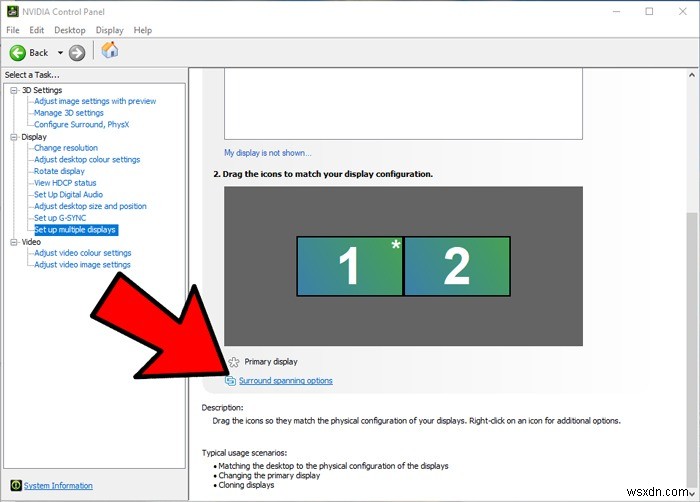This screenshot has height=502, width=700.
Task: Click the Back button label
Action: pyautogui.click(x=39, y=53)
